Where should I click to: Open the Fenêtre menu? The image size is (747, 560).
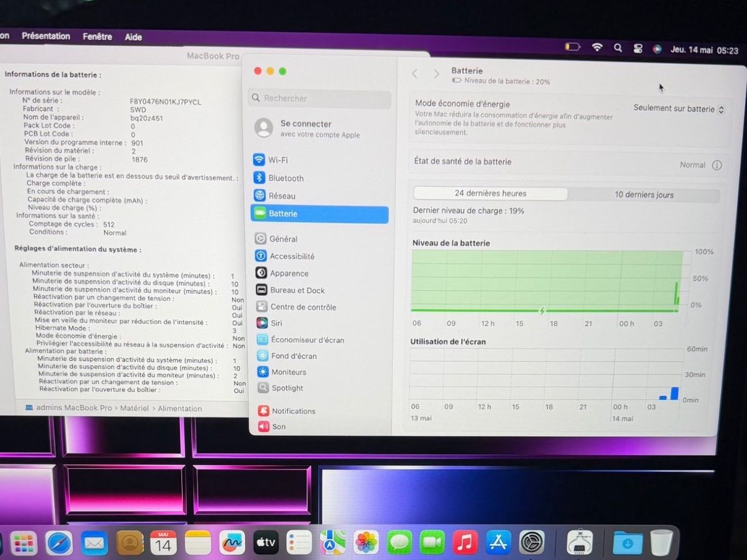(x=97, y=37)
